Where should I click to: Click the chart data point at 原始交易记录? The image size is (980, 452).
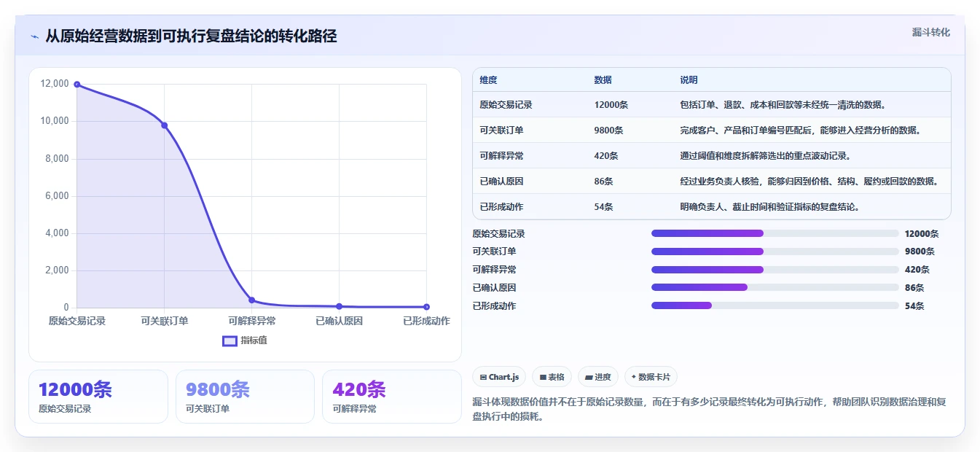coord(77,85)
